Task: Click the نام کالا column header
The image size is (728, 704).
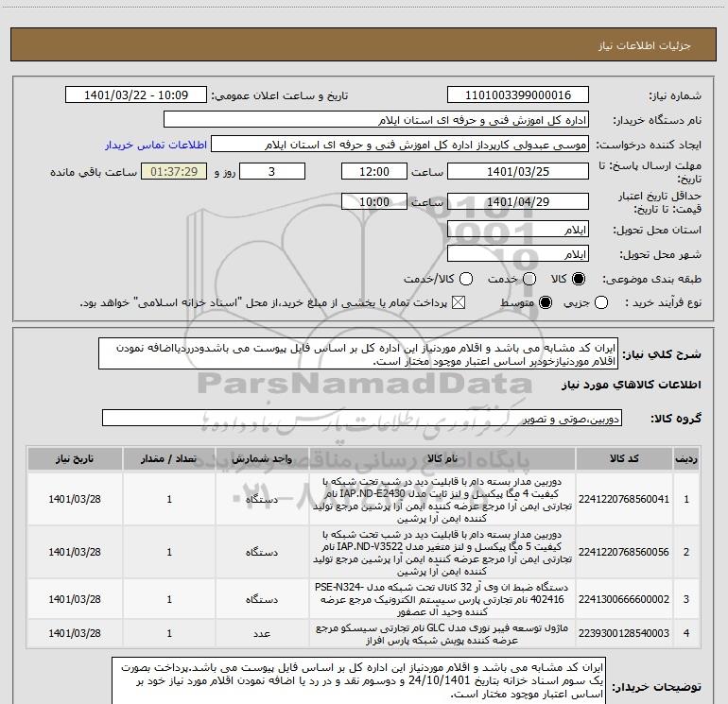Action: click(442, 458)
